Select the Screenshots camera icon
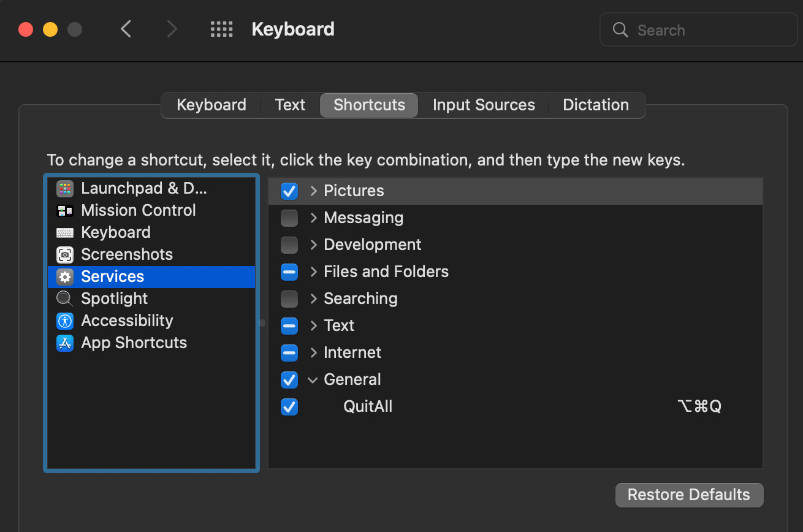The image size is (803, 532). tap(65, 254)
